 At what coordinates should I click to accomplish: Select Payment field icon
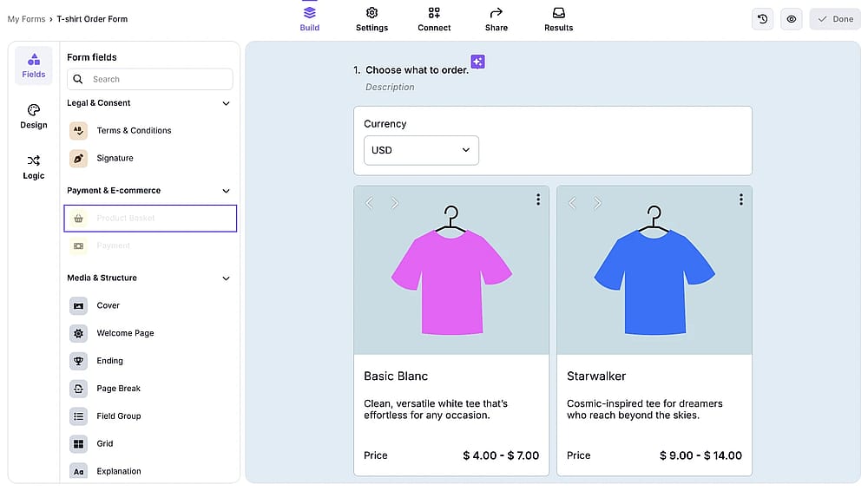79,245
